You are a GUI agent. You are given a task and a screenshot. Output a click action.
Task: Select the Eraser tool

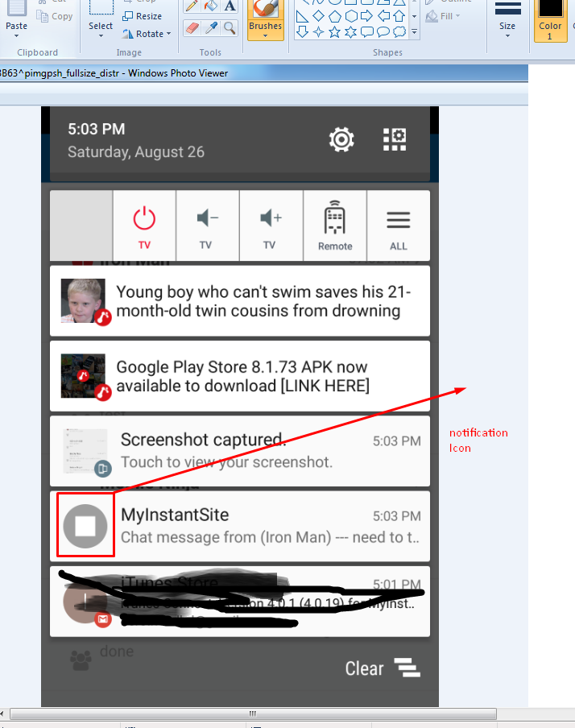192,28
